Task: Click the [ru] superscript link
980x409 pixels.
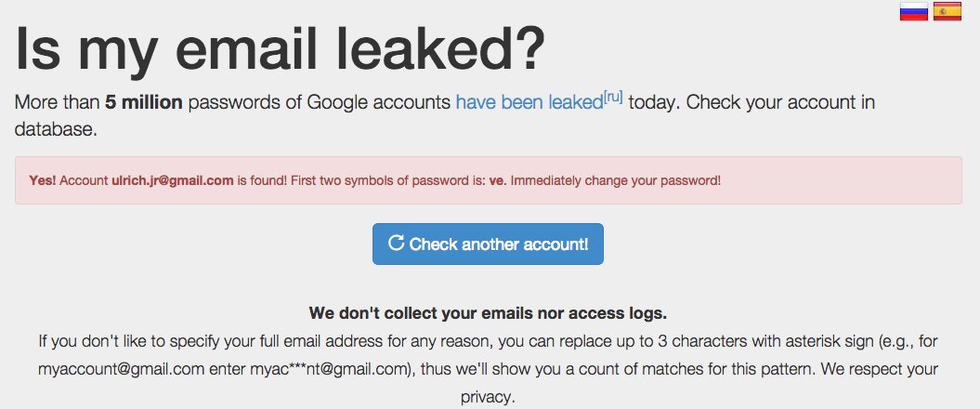Action: 613,98
